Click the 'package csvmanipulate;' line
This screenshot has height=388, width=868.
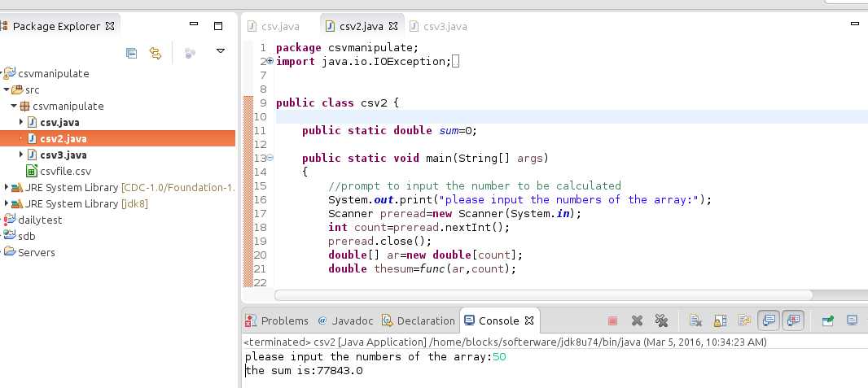(x=347, y=47)
